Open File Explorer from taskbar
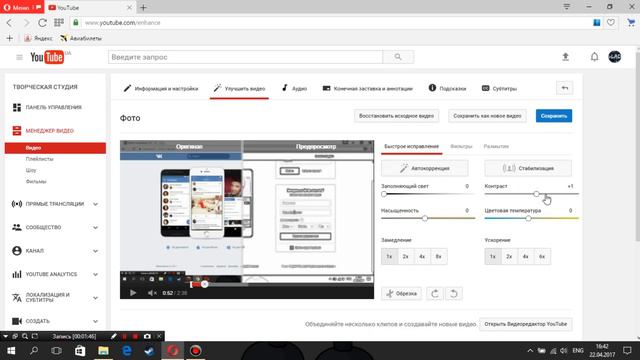 103,351
